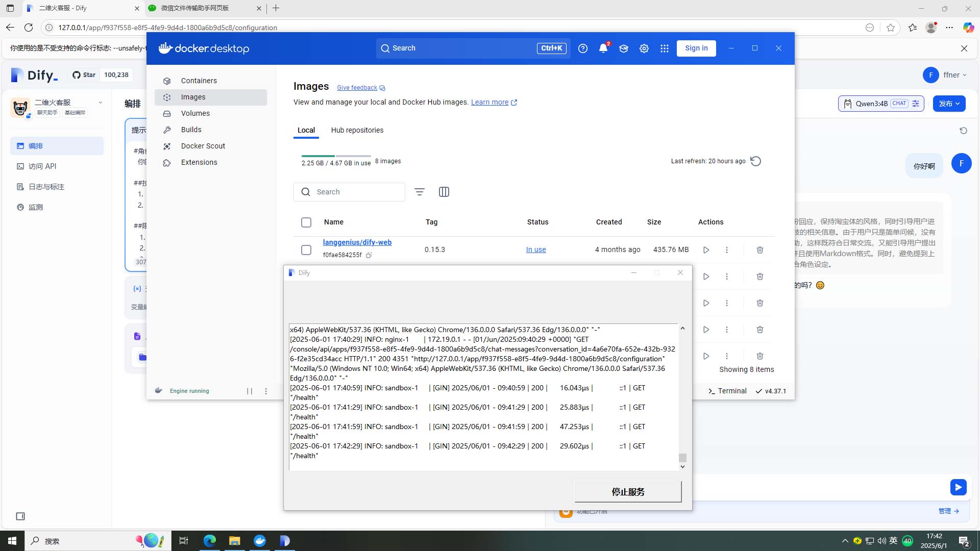Refresh the local images list
980x551 pixels.
(x=756, y=161)
